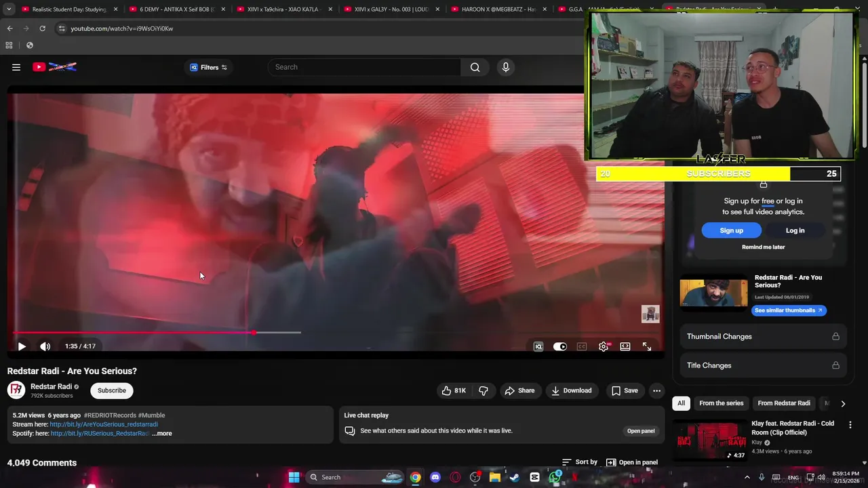Open Klay Cold Room video thumbnail
Image resolution: width=868 pixels, height=488 pixels.
(710, 441)
